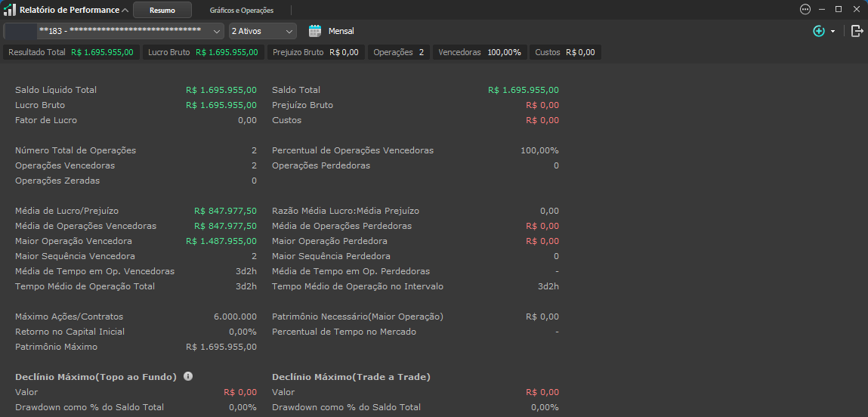This screenshot has height=417, width=868.
Task: Open the 2 Ativos dropdown
Action: coord(263,31)
